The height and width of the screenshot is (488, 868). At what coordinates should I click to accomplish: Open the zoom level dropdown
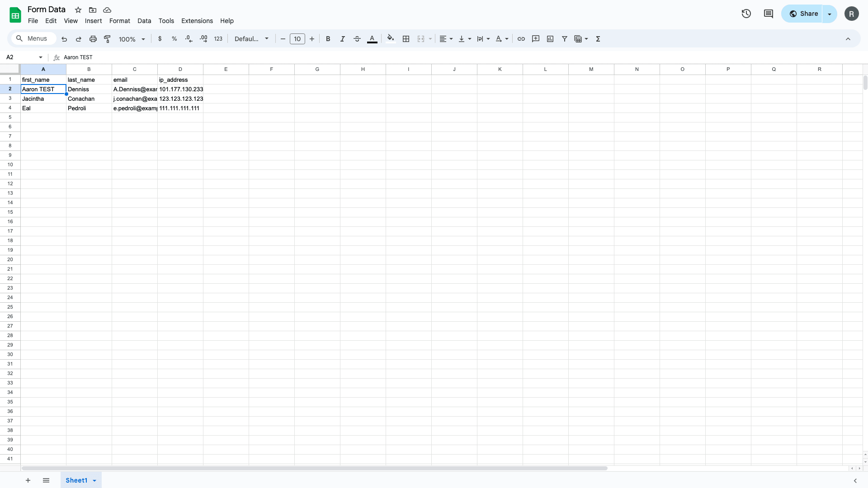coord(131,39)
